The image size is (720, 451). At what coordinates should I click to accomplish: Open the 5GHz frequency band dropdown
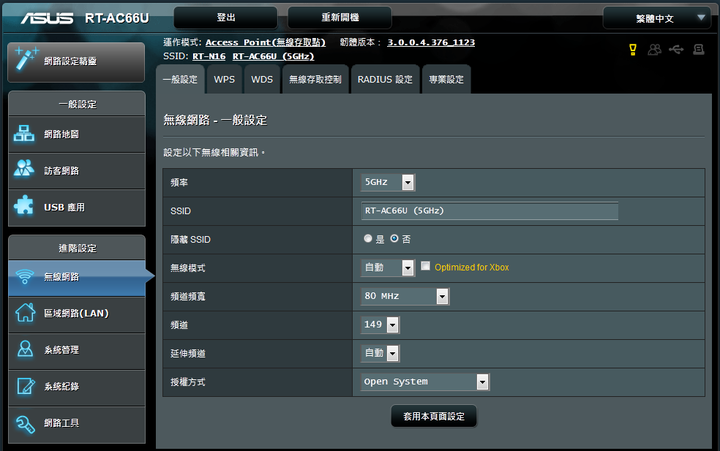(x=388, y=182)
